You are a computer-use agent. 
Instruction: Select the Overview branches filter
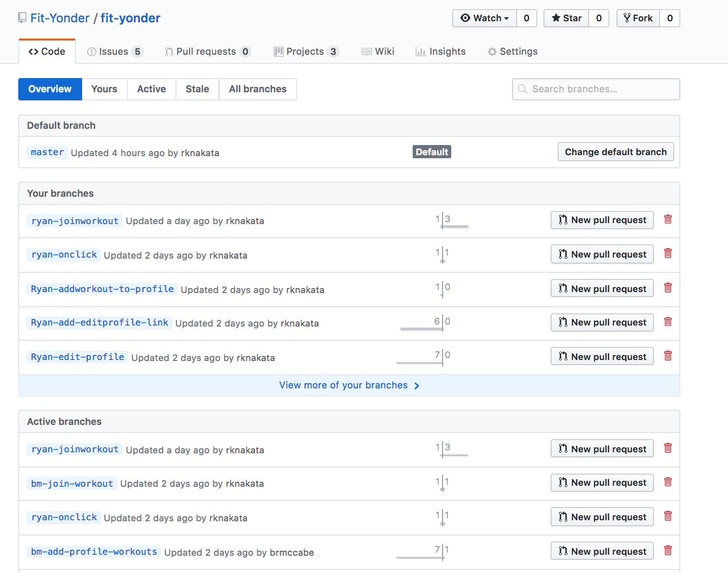click(x=50, y=89)
